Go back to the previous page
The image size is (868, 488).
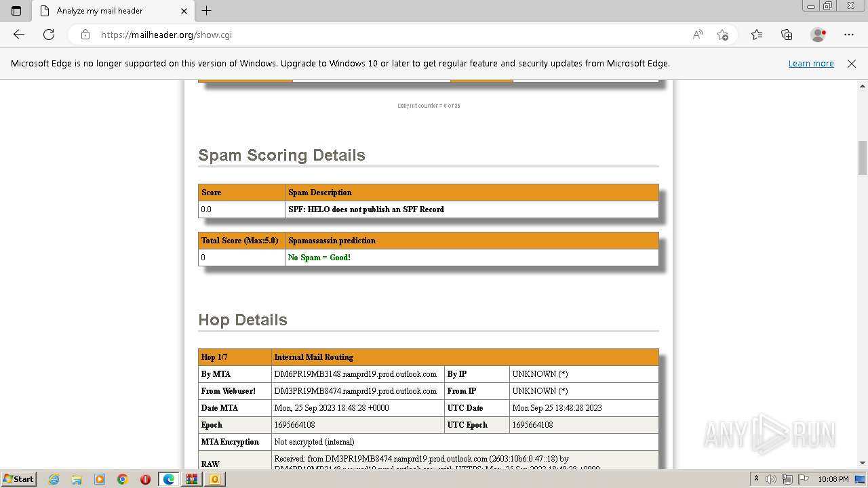click(19, 35)
